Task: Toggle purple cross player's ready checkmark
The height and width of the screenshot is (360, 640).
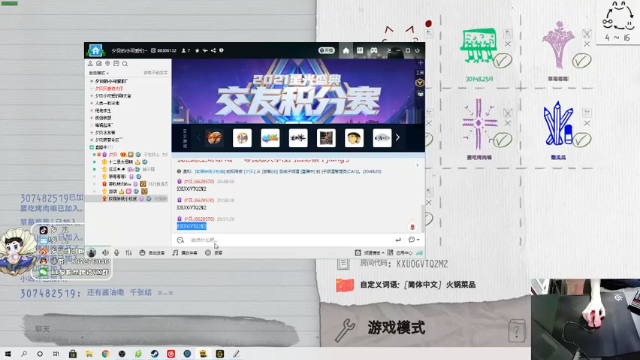Action: (502, 140)
